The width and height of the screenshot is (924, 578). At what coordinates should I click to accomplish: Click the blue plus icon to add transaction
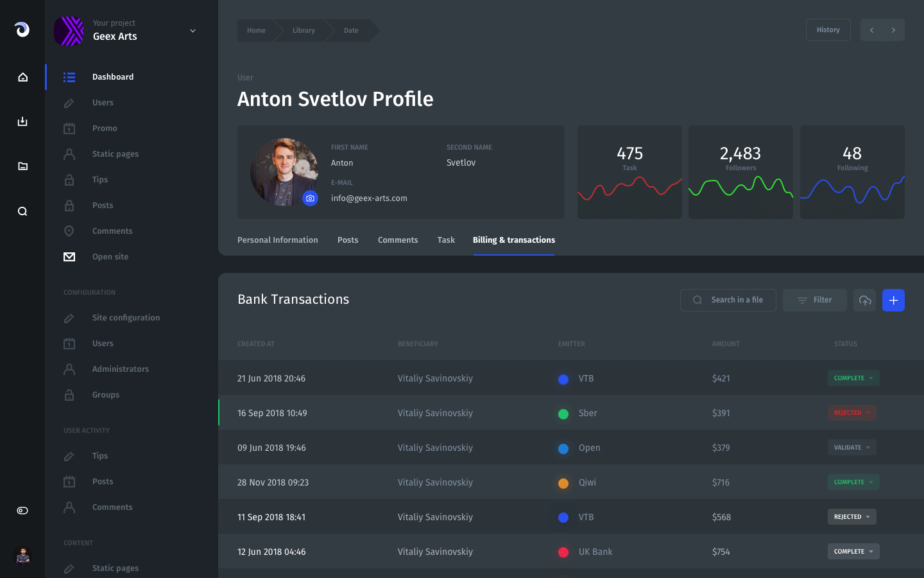pos(893,300)
